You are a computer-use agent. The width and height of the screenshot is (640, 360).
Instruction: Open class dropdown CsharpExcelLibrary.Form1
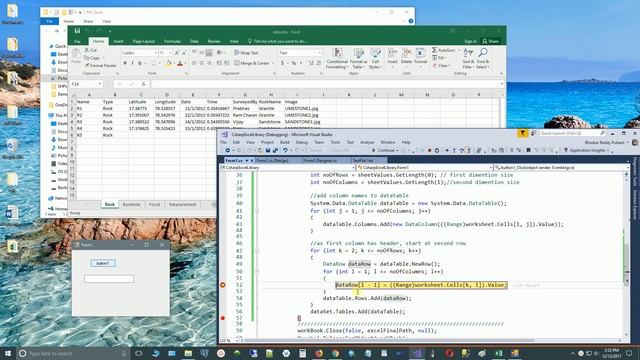pyautogui.click(x=424, y=167)
